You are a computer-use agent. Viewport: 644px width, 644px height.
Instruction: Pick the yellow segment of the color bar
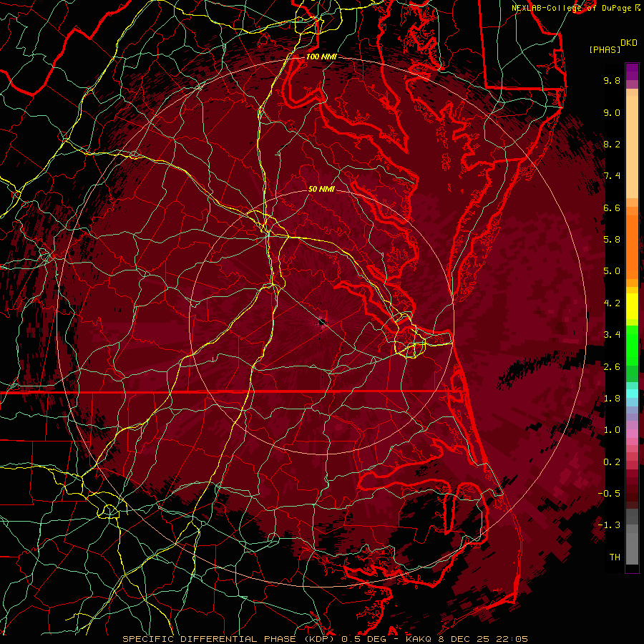[632, 306]
